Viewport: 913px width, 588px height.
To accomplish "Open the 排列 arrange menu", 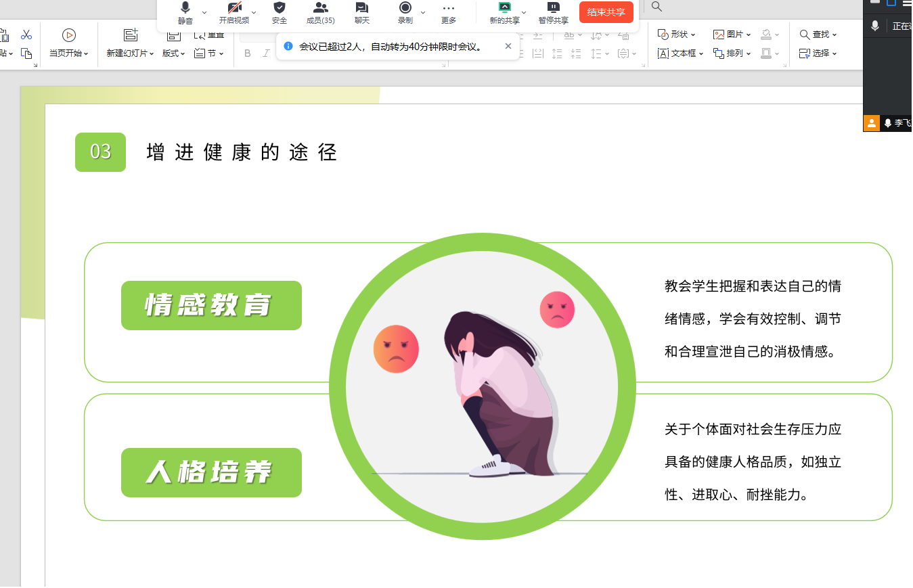I will coord(732,53).
